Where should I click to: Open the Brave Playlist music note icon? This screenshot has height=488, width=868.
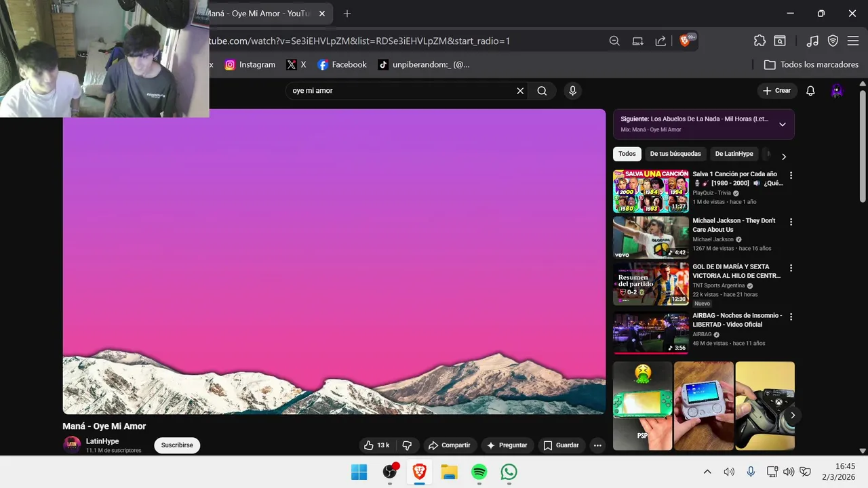pos(812,41)
